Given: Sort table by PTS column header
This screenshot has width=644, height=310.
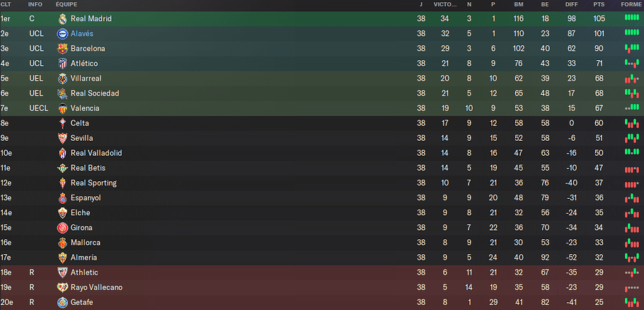Looking at the screenshot, I should 599,4.
